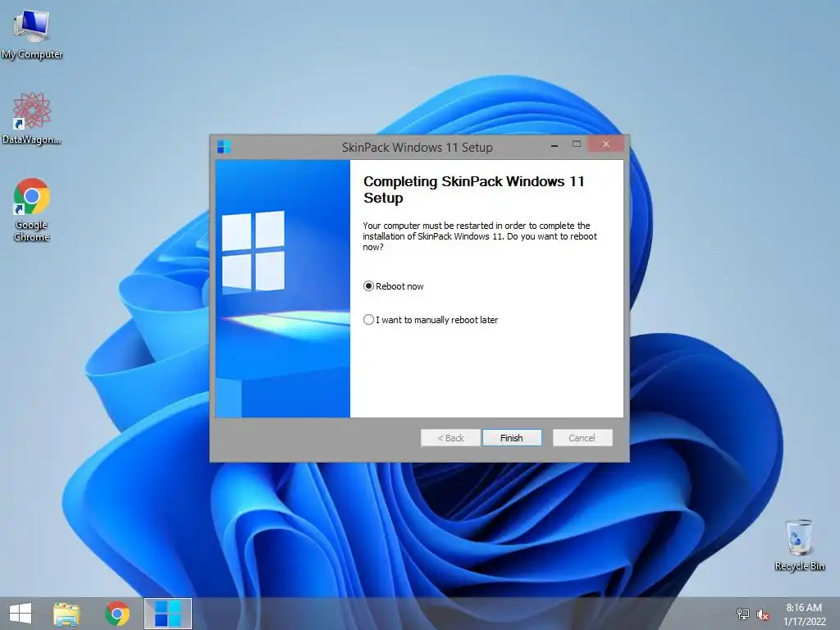
Task: Click the SkinPack Windows 11 Setup title
Action: coord(418,148)
